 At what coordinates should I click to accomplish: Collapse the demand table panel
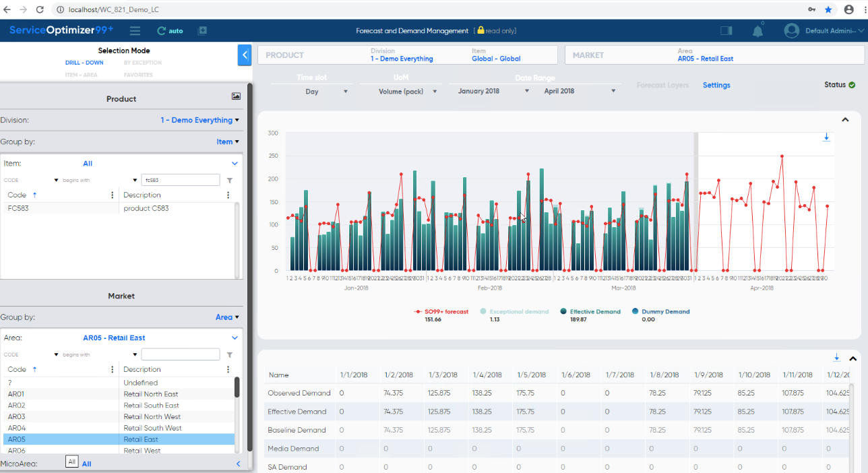852,358
